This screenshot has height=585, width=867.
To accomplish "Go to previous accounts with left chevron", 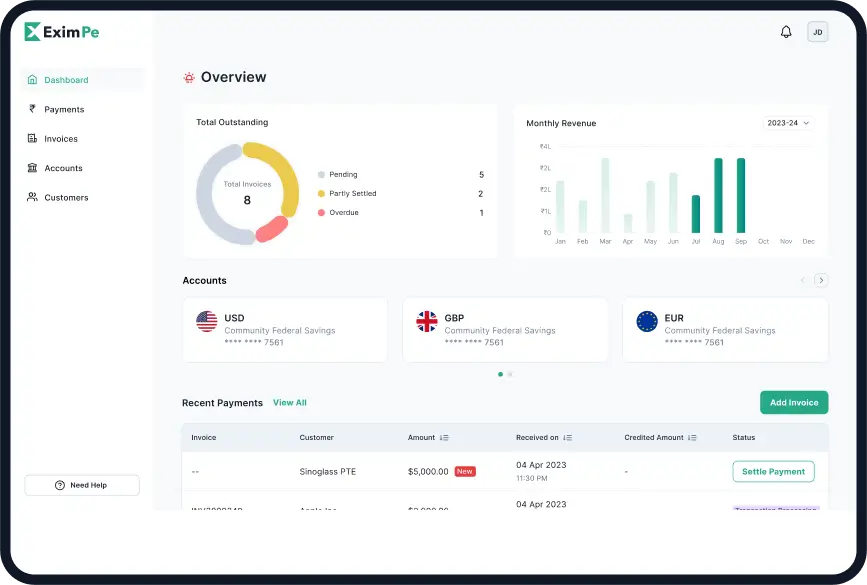I will point(802,280).
